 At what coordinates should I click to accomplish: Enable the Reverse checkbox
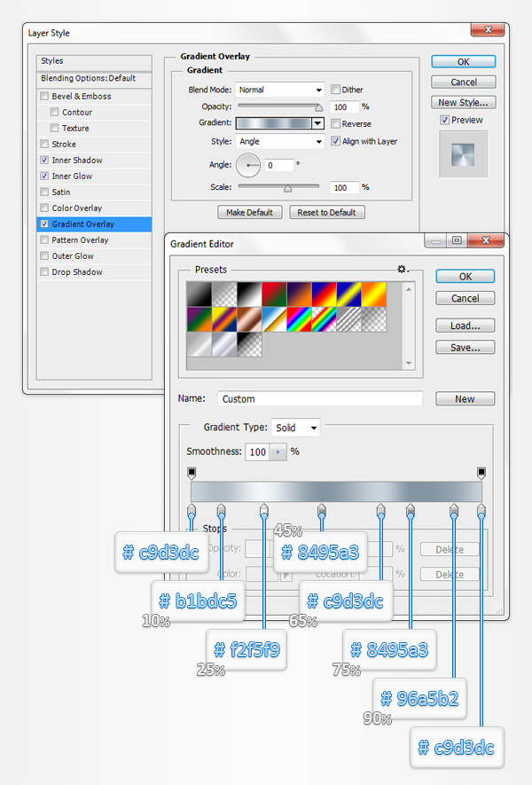pos(336,124)
